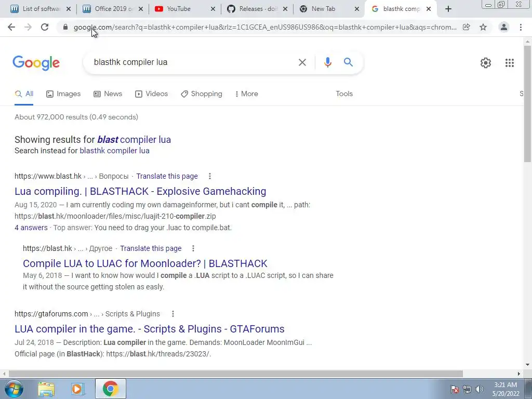
Task: Select the All search filter
Action: pyautogui.click(x=24, y=94)
